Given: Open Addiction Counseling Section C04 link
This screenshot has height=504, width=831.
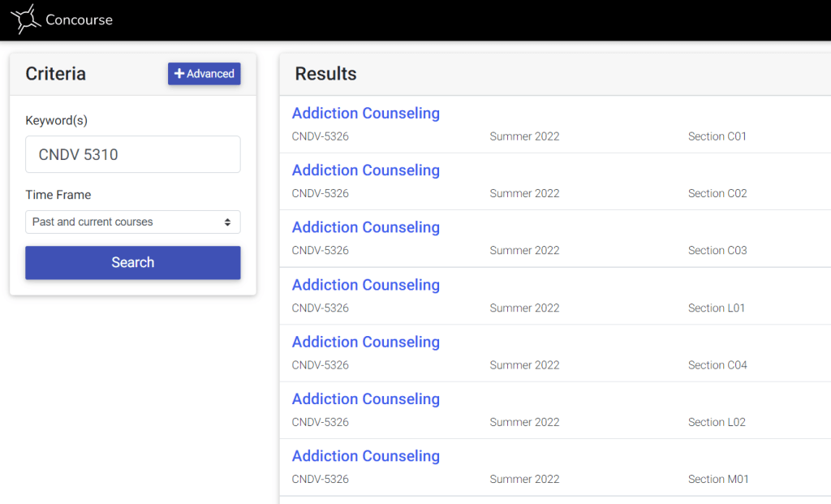Looking at the screenshot, I should click(366, 342).
